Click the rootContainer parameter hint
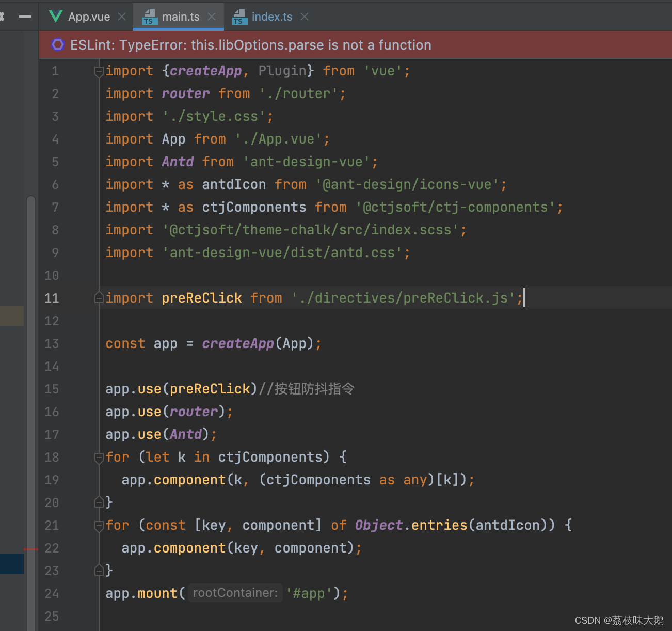The width and height of the screenshot is (672, 631). (235, 593)
